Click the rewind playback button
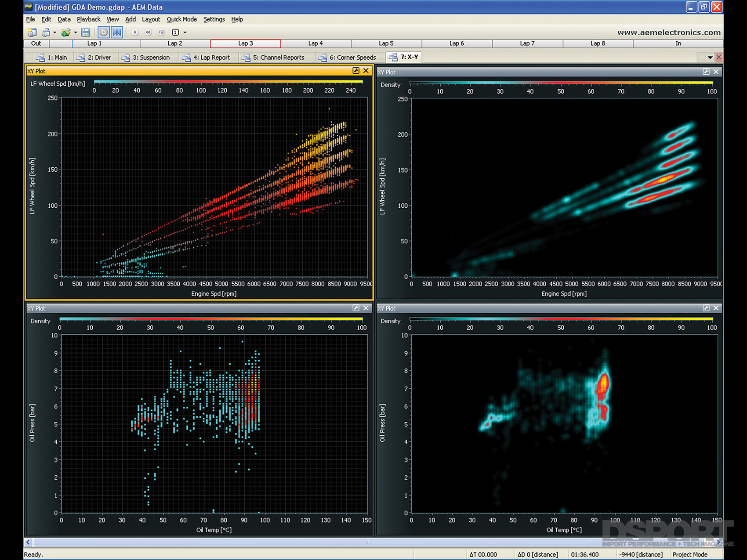The image size is (747, 560). coord(148,33)
